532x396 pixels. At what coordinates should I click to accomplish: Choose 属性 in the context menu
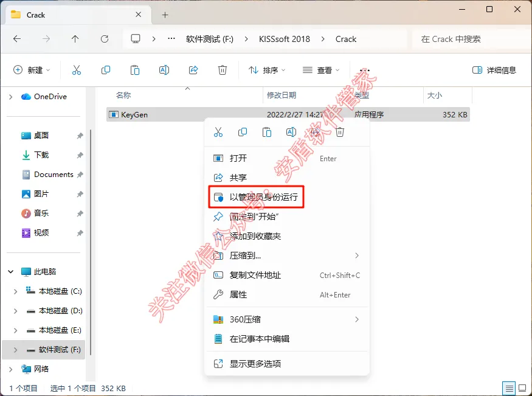point(287,294)
